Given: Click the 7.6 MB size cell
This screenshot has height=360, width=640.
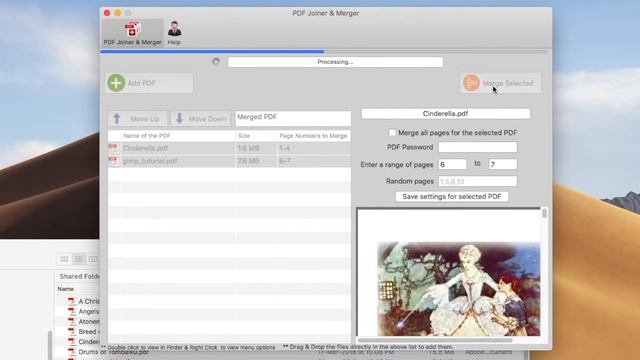Looking at the screenshot, I should tap(248, 161).
